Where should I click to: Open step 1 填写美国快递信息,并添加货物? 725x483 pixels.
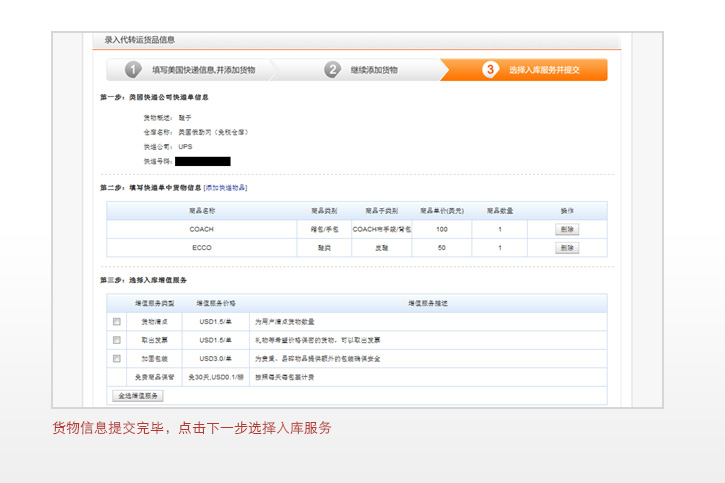point(203,70)
